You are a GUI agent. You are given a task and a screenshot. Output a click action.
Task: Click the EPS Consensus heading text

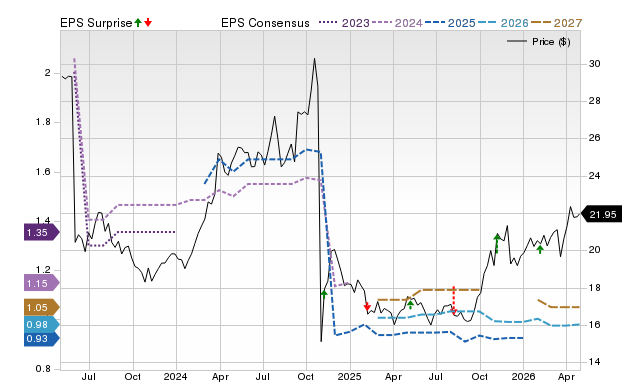[265, 23]
